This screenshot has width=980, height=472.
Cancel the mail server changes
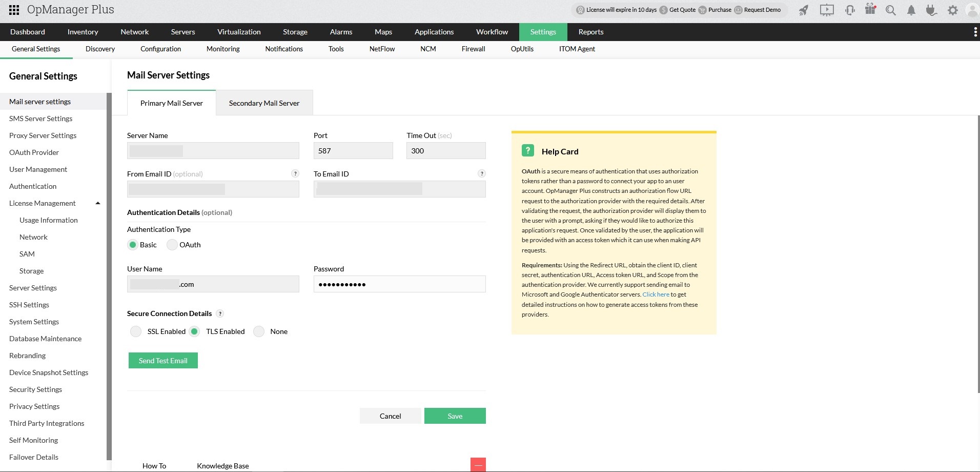click(x=391, y=416)
